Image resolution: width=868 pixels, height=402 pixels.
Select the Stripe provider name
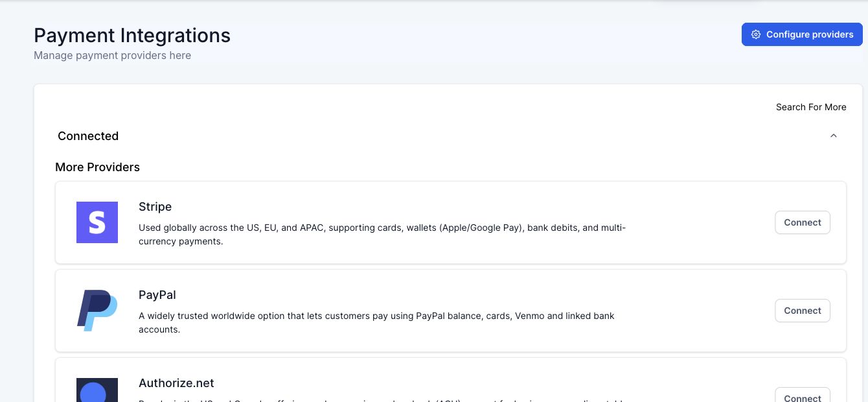pos(155,207)
